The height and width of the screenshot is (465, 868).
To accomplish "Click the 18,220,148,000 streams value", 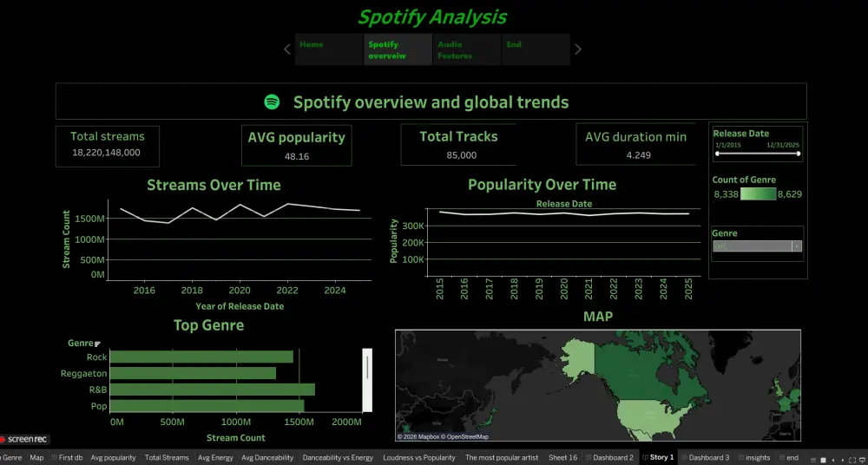I will (106, 152).
